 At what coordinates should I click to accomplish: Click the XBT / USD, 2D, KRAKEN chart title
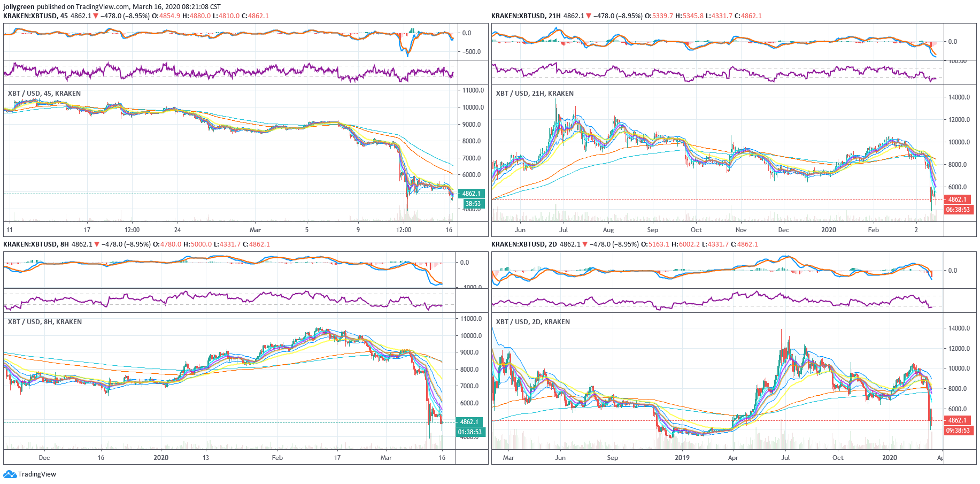pyautogui.click(x=533, y=322)
